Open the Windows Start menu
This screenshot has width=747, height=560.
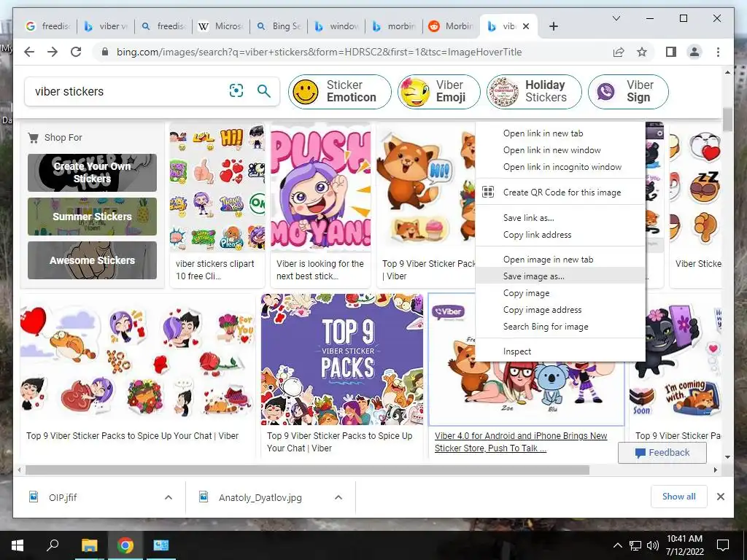18,545
